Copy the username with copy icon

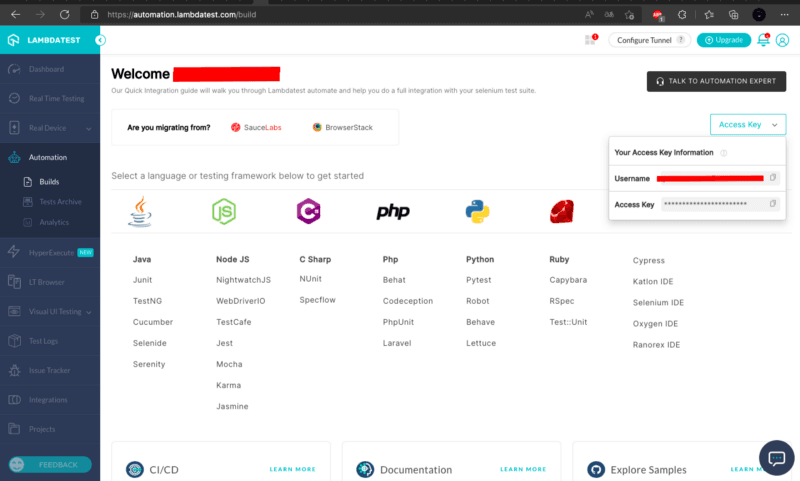tap(773, 178)
